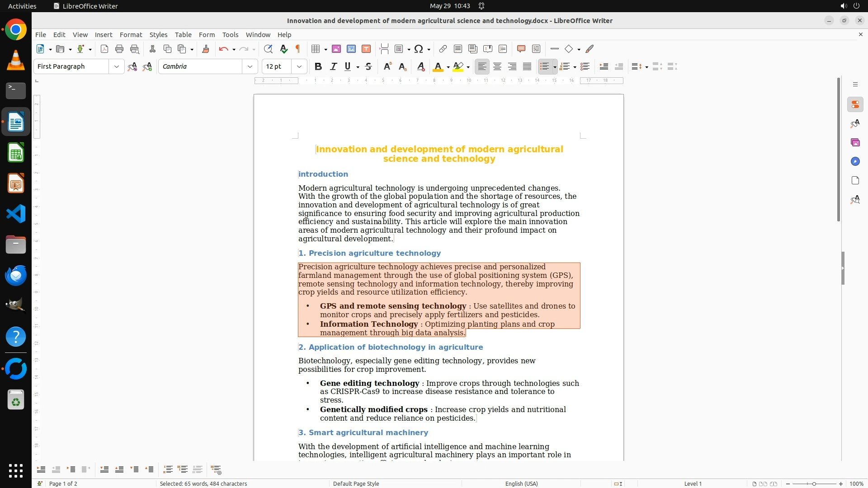Image resolution: width=868 pixels, height=488 pixels.
Task: Click the Insert Hyperlink icon
Action: coord(443,49)
